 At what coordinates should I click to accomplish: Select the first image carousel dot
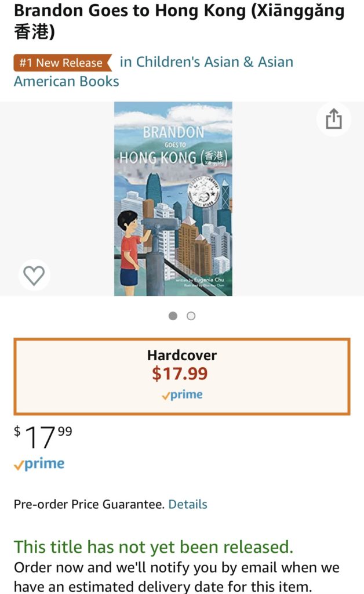pyautogui.click(x=173, y=316)
